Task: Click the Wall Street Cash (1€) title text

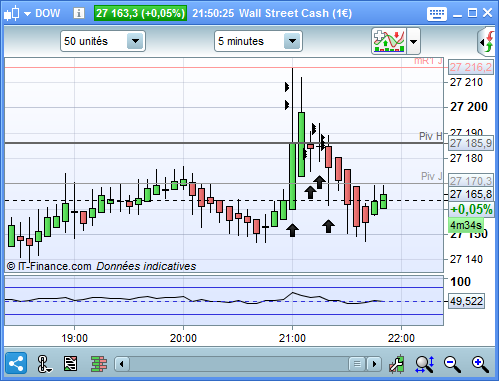Action: coord(295,13)
